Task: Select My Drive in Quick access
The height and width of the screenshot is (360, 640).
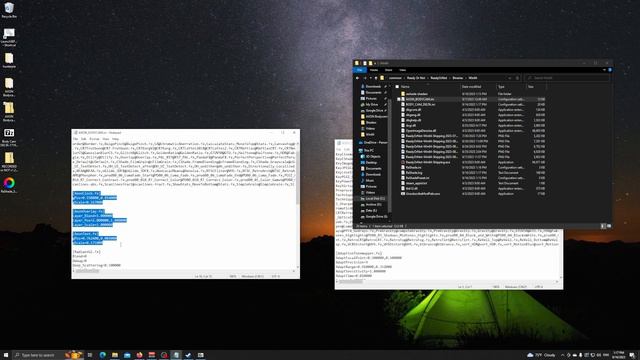Action: point(369,104)
